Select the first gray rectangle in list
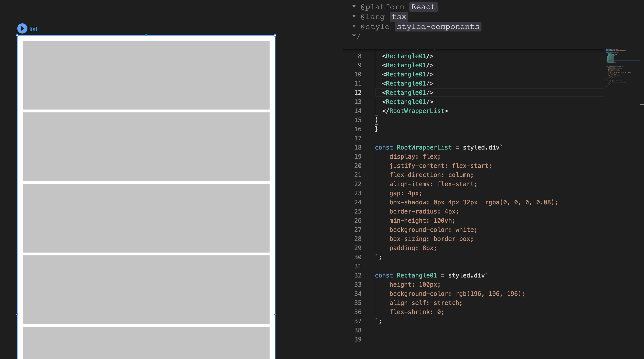Viewport: 644px width, 359px height. click(146, 75)
